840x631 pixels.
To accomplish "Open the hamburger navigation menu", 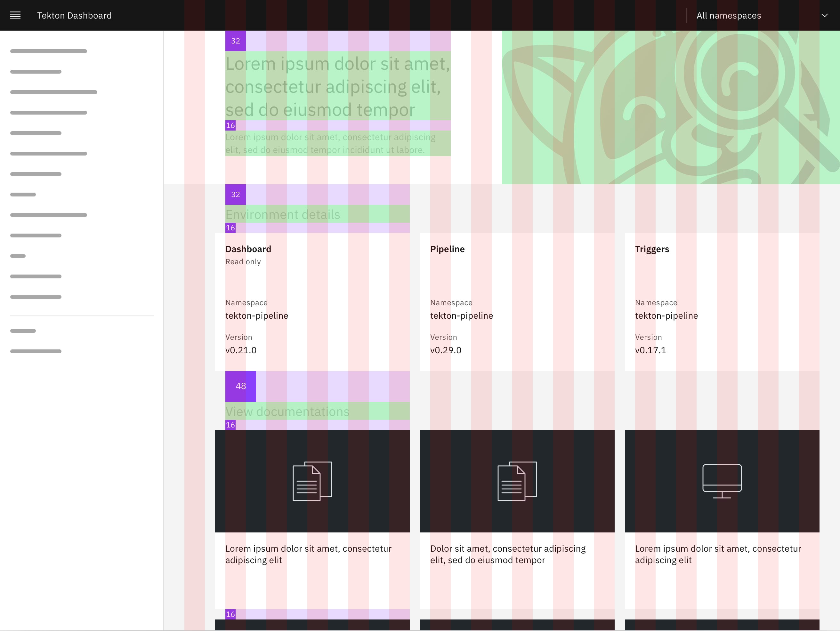I will tap(15, 15).
